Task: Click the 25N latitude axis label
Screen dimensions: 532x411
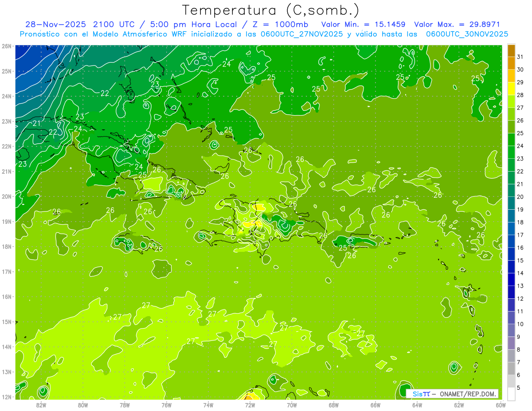Action: point(7,71)
